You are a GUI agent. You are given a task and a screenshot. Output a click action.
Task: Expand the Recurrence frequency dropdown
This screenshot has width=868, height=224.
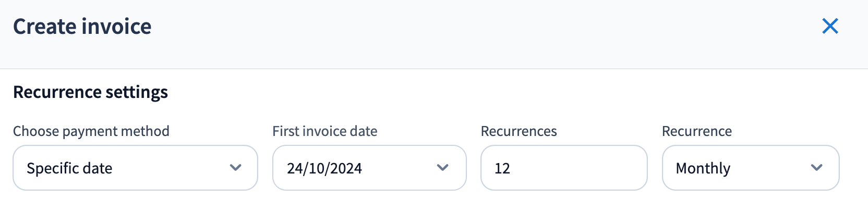750,168
